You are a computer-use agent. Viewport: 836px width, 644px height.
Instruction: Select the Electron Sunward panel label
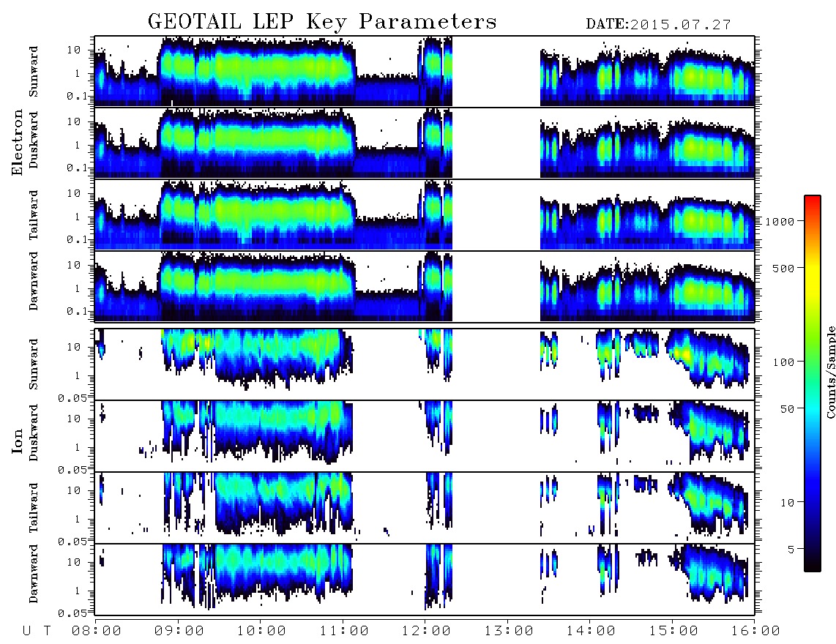point(34,72)
